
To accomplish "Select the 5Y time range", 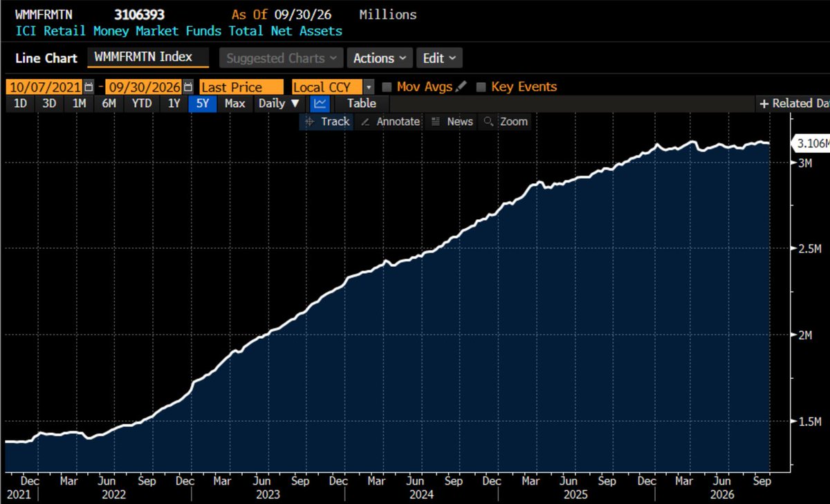I will 203,104.
